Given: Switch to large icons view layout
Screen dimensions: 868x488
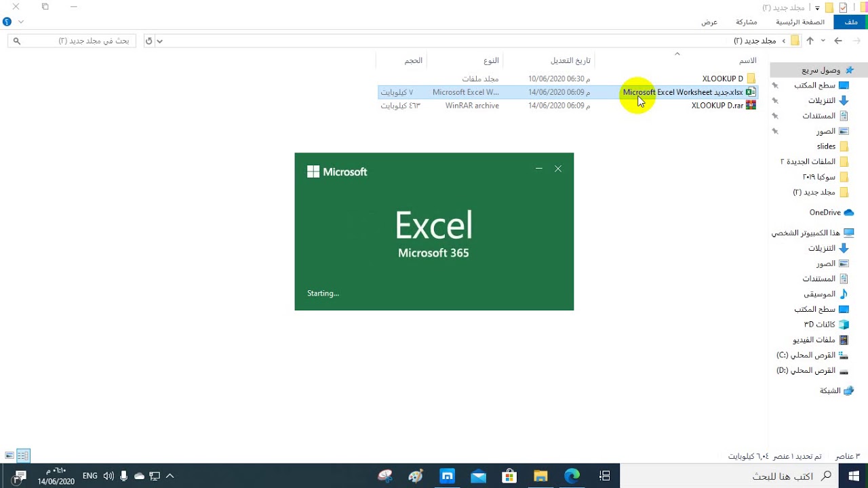Looking at the screenshot, I should [9, 455].
